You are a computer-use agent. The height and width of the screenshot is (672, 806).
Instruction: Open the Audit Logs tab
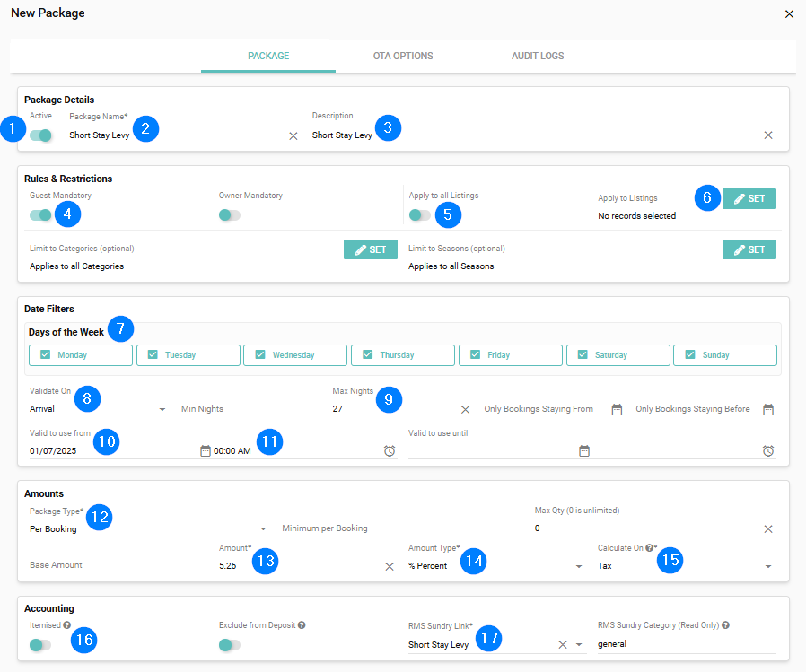click(538, 56)
